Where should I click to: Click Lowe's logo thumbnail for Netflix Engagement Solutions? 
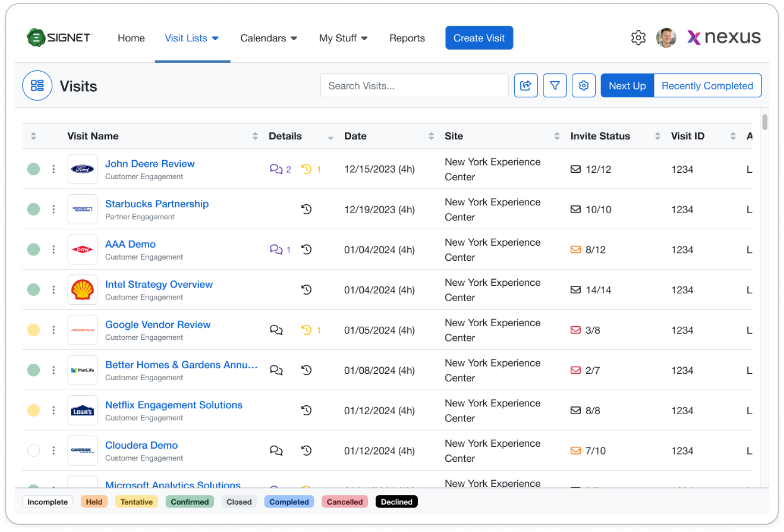(x=82, y=411)
